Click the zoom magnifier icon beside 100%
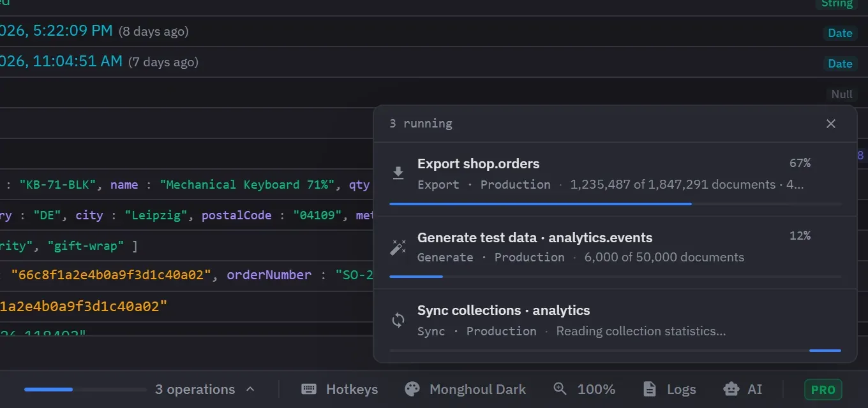 pos(560,389)
